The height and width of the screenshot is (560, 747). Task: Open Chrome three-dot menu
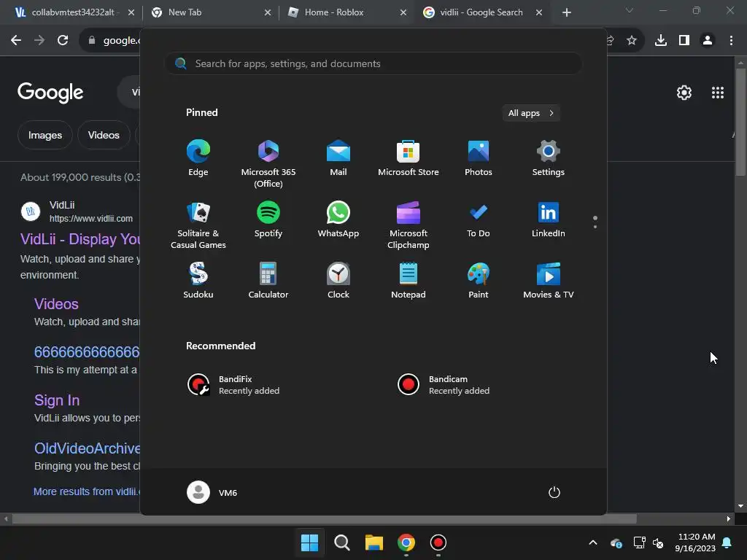pyautogui.click(x=731, y=41)
